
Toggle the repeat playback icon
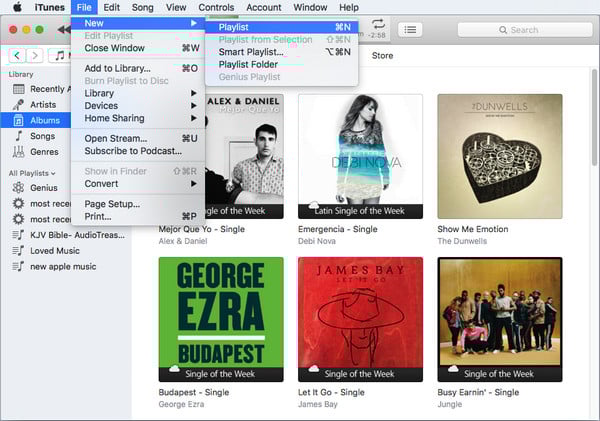378,24
